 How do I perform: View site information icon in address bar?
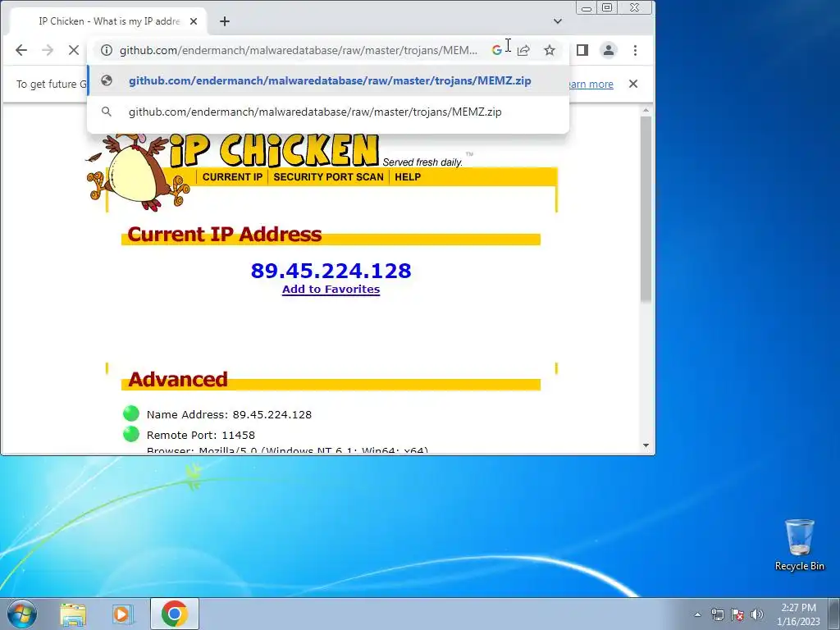pyautogui.click(x=107, y=50)
